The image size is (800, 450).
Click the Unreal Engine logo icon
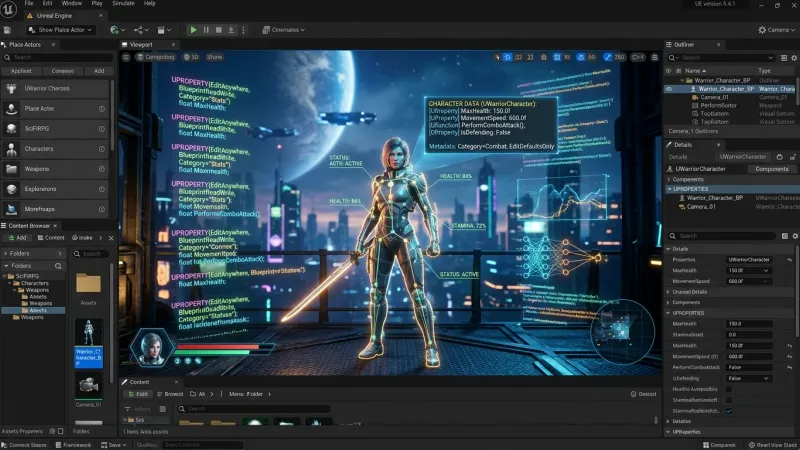pos(9,9)
